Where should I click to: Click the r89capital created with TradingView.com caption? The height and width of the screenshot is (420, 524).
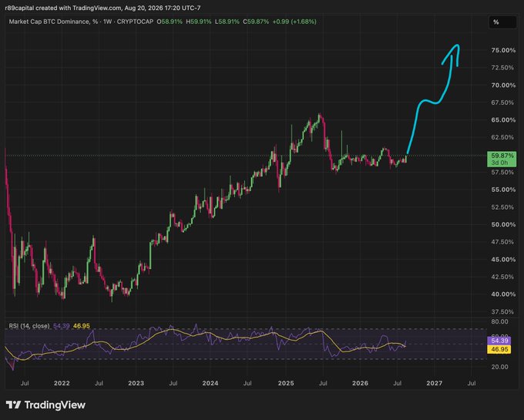pyautogui.click(x=103, y=8)
